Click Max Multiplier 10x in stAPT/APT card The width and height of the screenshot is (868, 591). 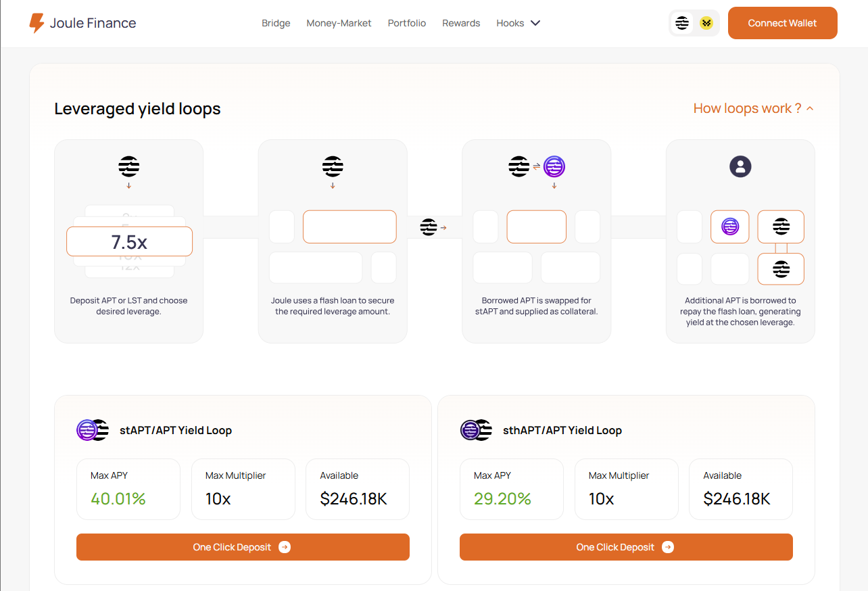[x=243, y=490]
